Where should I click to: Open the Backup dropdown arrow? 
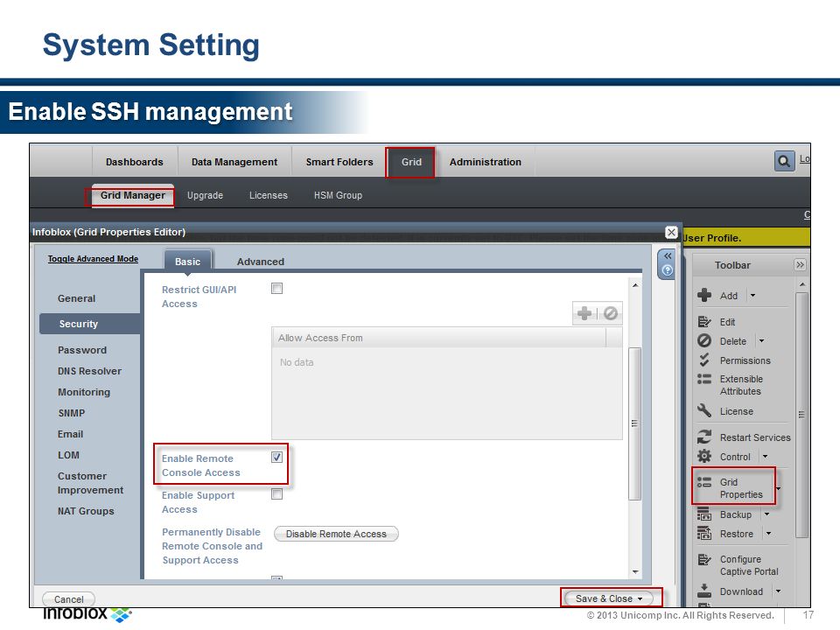[x=766, y=514]
